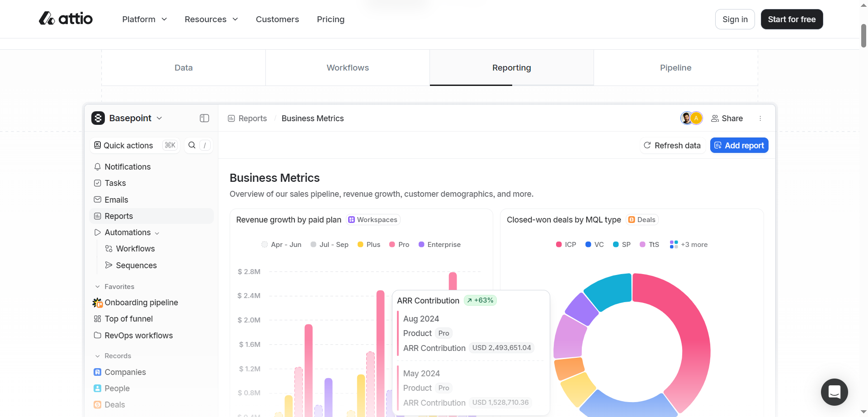Click the RevOps workflows folder icon

coord(97,335)
